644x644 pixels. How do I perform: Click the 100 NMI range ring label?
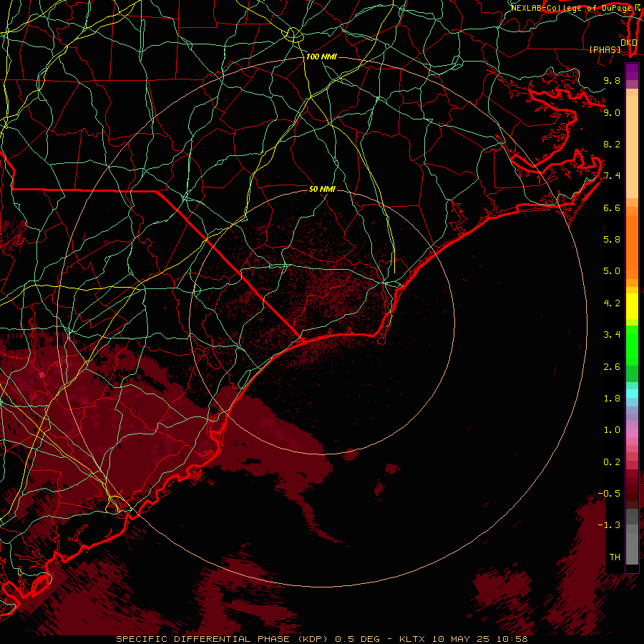pyautogui.click(x=321, y=57)
